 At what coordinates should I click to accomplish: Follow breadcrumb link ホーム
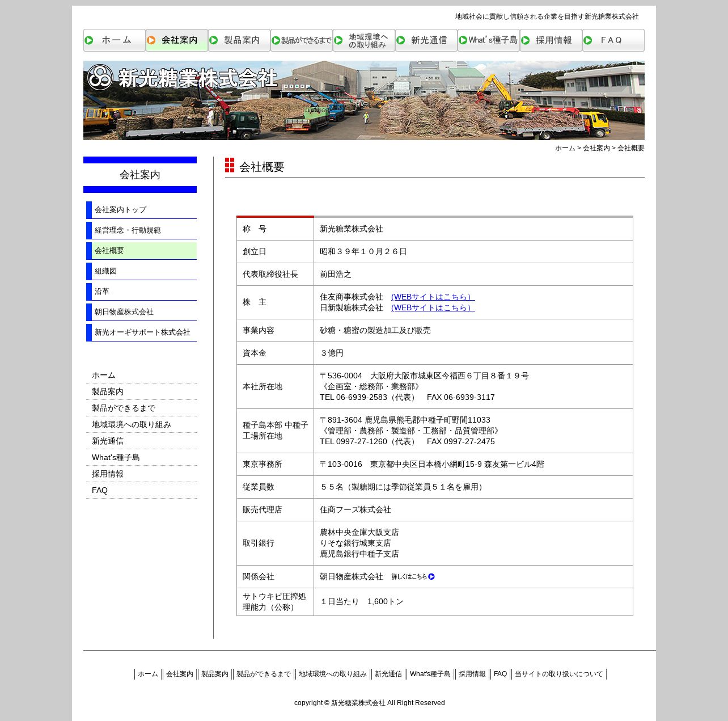pyautogui.click(x=565, y=148)
